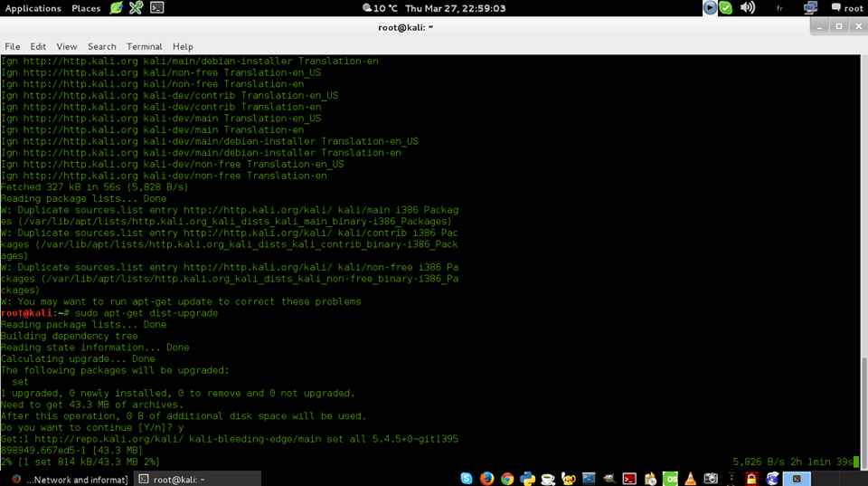This screenshot has height=486, width=868.
Task: Open the Edit menu
Action: [x=38, y=46]
